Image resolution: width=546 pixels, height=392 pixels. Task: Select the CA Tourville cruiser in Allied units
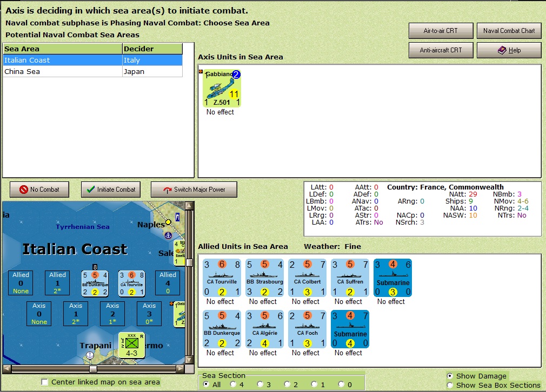point(222,278)
